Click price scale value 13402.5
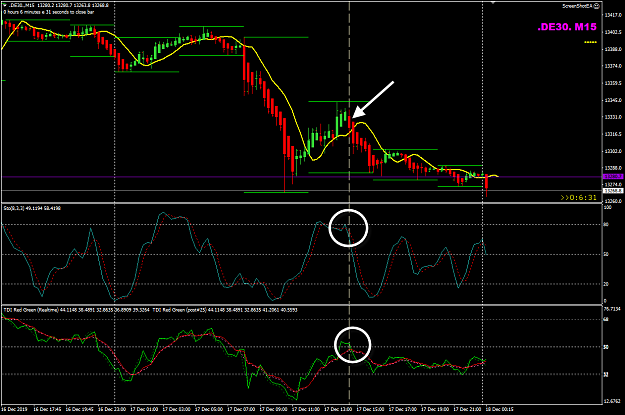The image size is (625, 415). tap(613, 32)
